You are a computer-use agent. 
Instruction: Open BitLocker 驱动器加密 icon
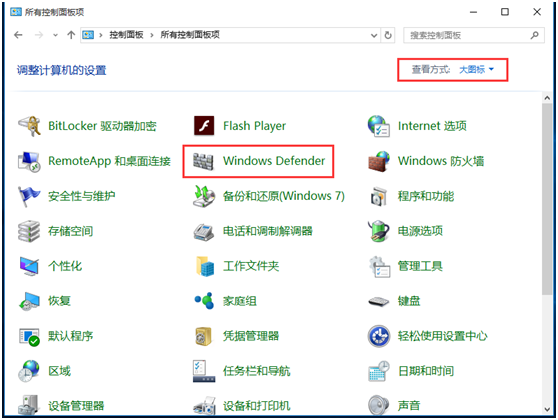click(29, 126)
